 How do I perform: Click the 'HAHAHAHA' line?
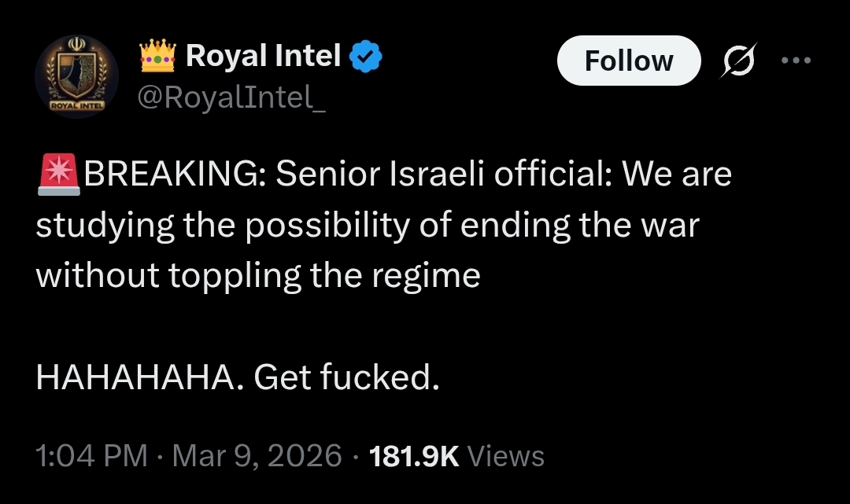pos(135,378)
